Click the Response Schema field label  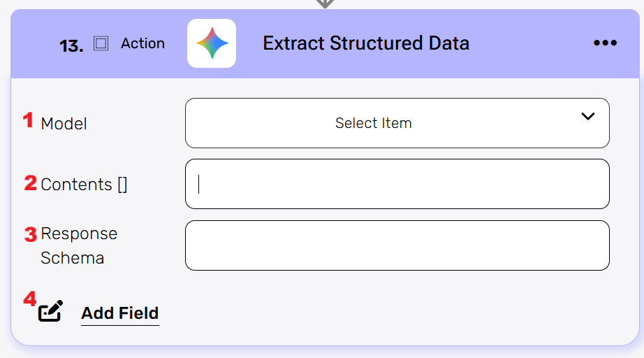point(78,245)
